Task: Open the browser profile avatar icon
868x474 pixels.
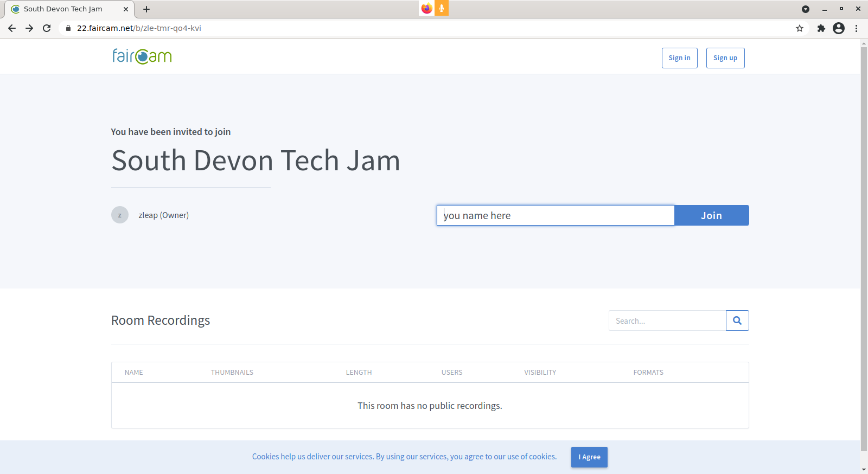Action: [x=839, y=28]
